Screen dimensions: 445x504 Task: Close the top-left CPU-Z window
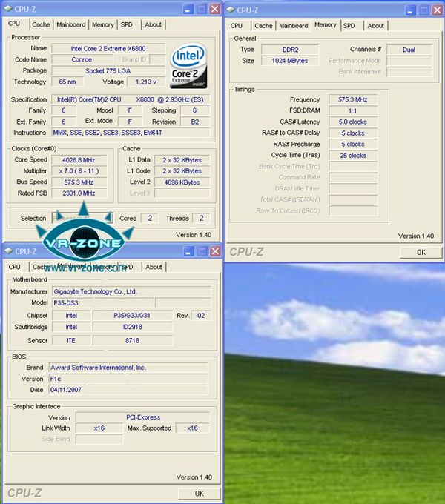tap(215, 9)
